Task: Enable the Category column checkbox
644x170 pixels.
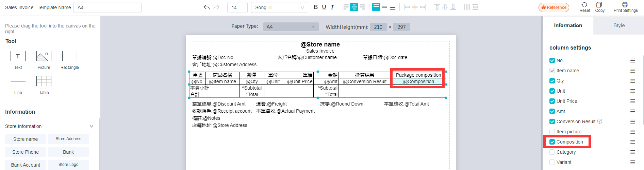Action: [552, 152]
